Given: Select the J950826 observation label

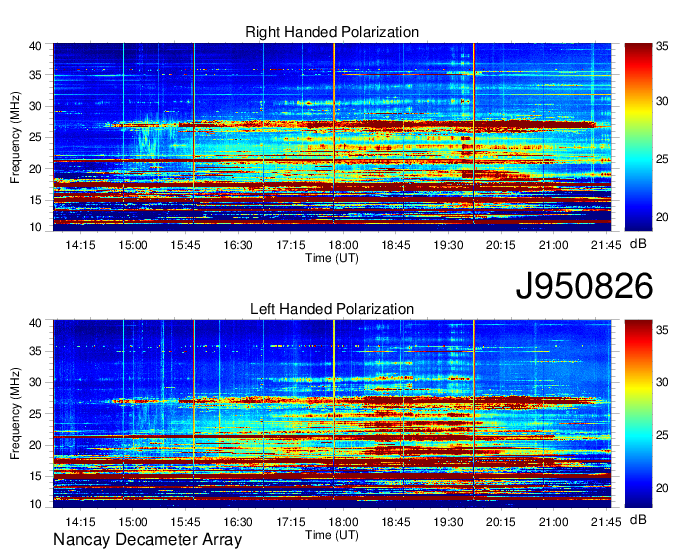Looking at the screenshot, I should (584, 286).
